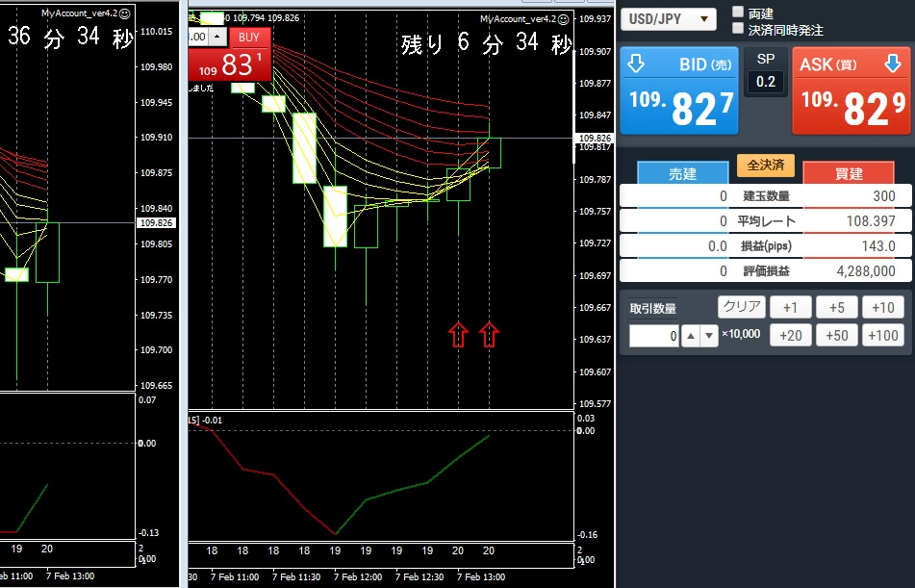
Task: Add +100 to trade quantity
Action: coord(883,335)
